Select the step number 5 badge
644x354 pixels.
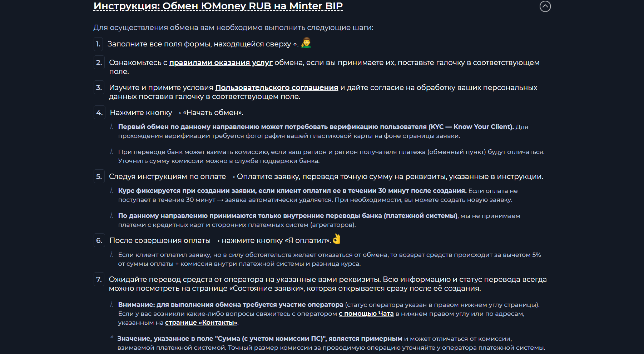click(99, 176)
